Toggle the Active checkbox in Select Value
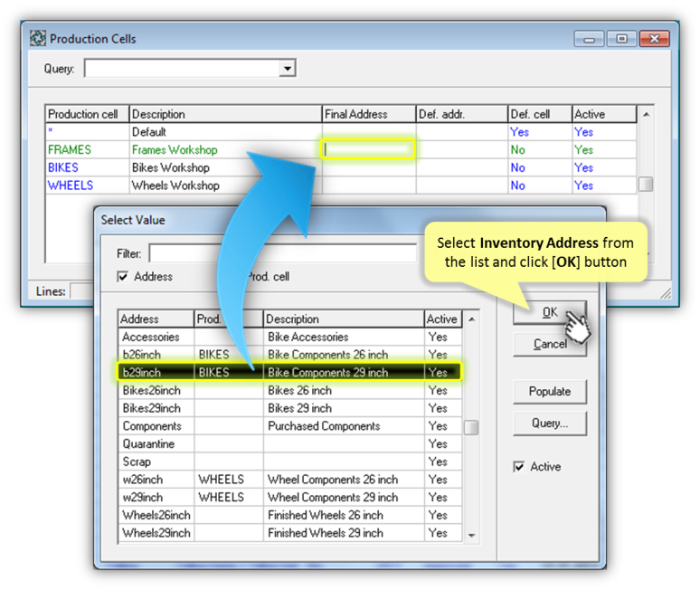700x590 pixels. (x=518, y=467)
